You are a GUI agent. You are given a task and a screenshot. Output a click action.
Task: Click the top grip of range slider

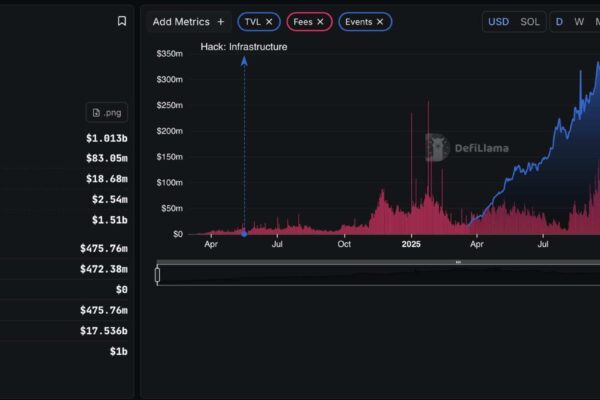point(458,262)
